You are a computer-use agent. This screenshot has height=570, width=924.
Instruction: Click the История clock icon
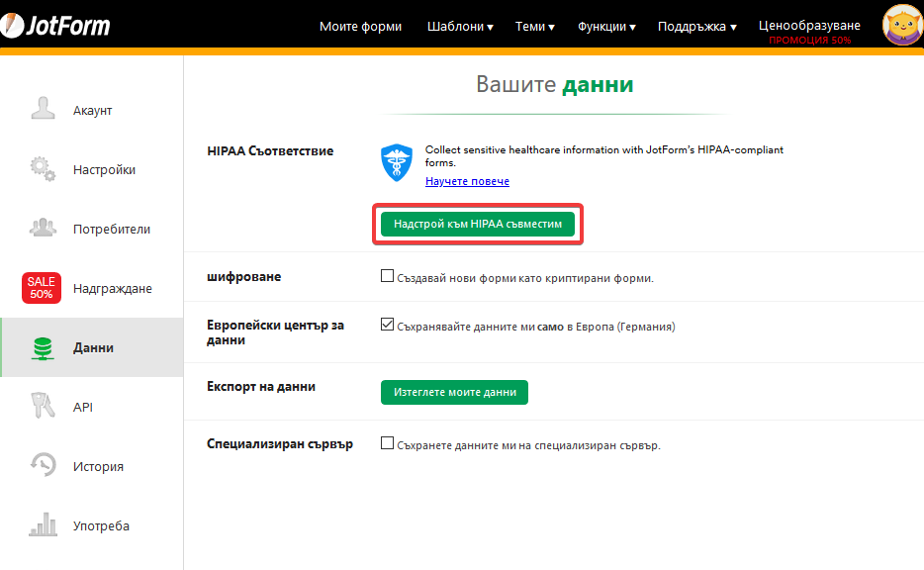tap(43, 465)
